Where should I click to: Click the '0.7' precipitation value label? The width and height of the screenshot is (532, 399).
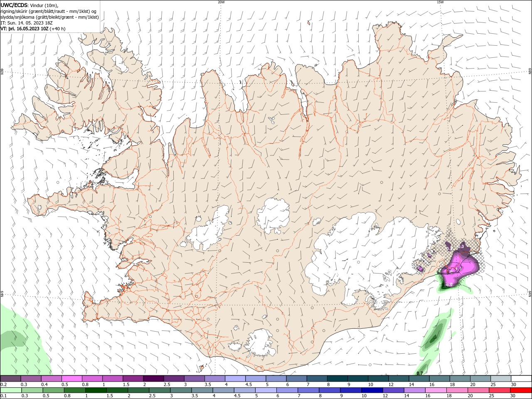coord(420,373)
